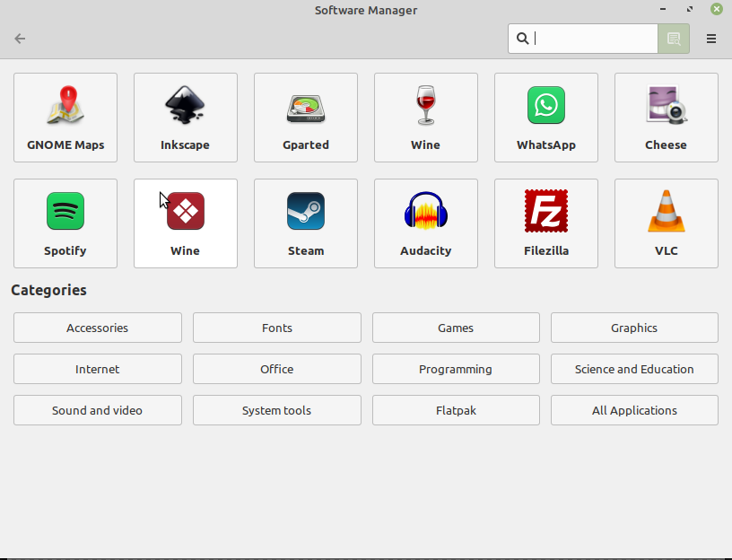Viewport: 732px width, 560px height.
Task: Browse the Flatpak category
Action: pos(456,410)
